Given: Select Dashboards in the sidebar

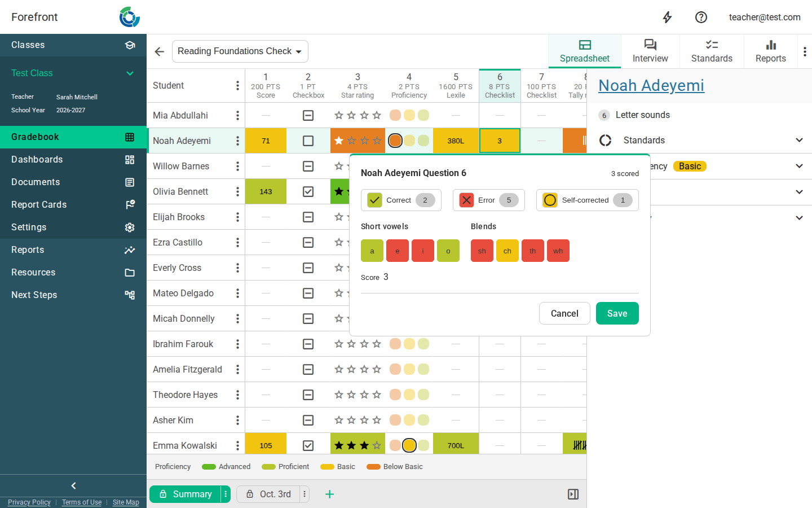Looking at the screenshot, I should pos(73,159).
